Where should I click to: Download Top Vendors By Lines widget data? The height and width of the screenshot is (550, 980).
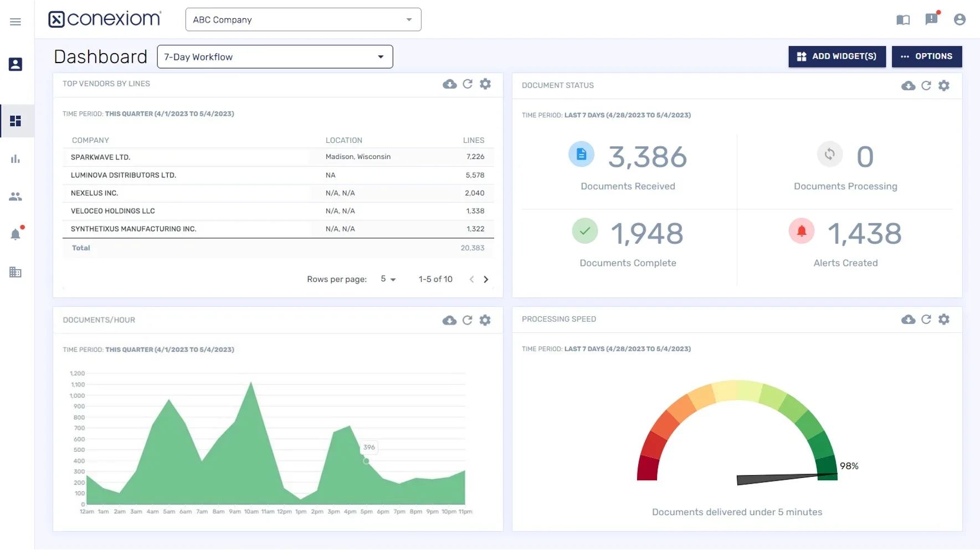point(449,84)
